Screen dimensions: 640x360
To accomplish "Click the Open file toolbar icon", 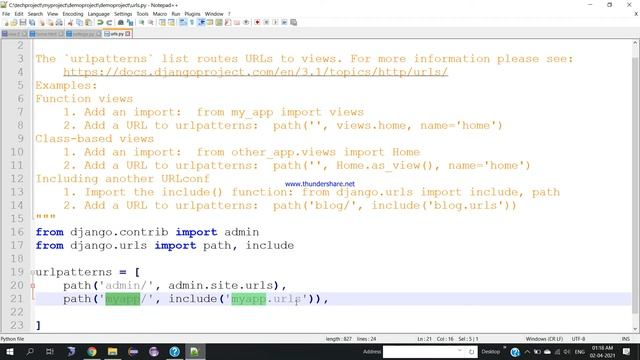I will point(14,22).
